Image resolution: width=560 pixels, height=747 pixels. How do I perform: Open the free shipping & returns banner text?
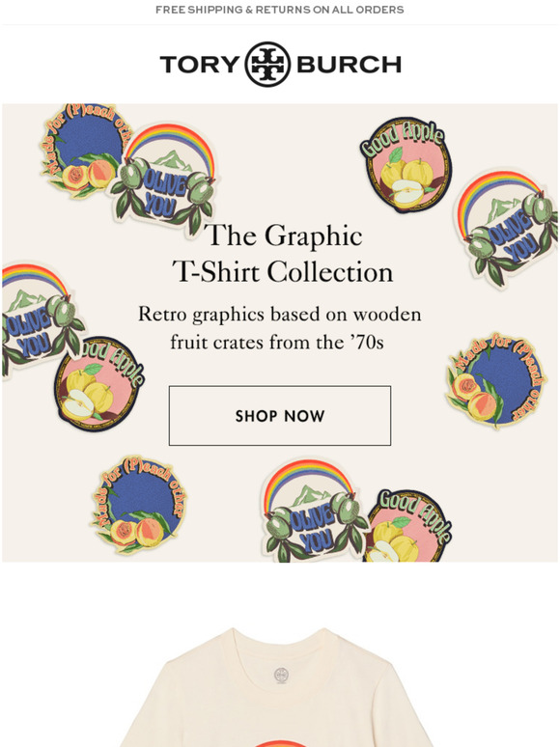280,10
